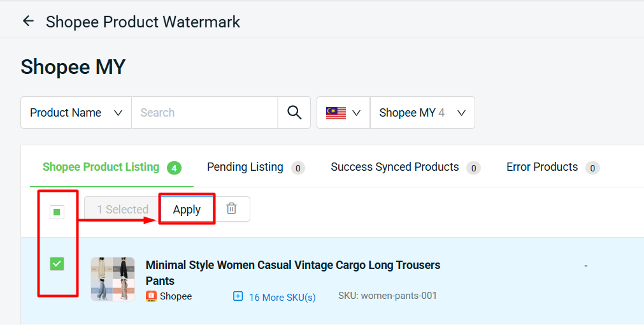The width and height of the screenshot is (644, 325).
Task: Click the green 4 count badge
Action: [174, 168]
